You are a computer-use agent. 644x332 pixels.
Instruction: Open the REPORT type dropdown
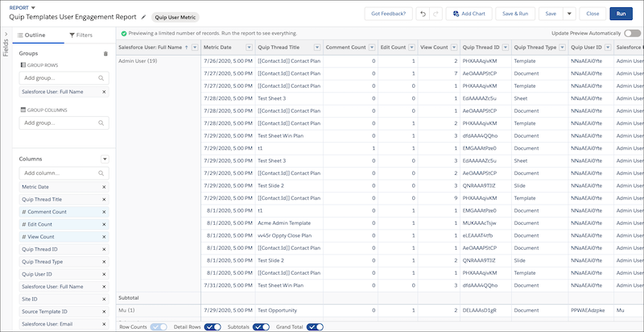(x=33, y=7)
